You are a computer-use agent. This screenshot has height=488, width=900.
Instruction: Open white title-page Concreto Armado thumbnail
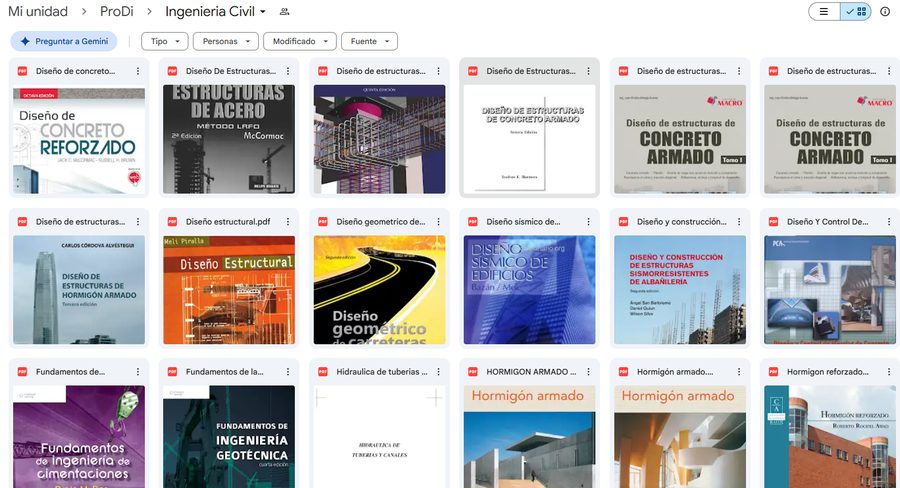click(x=530, y=140)
